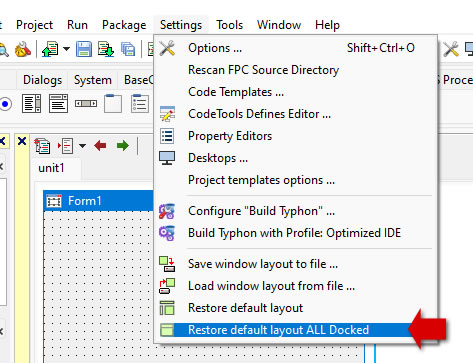Select the memo component icon in the palette

tap(58, 103)
